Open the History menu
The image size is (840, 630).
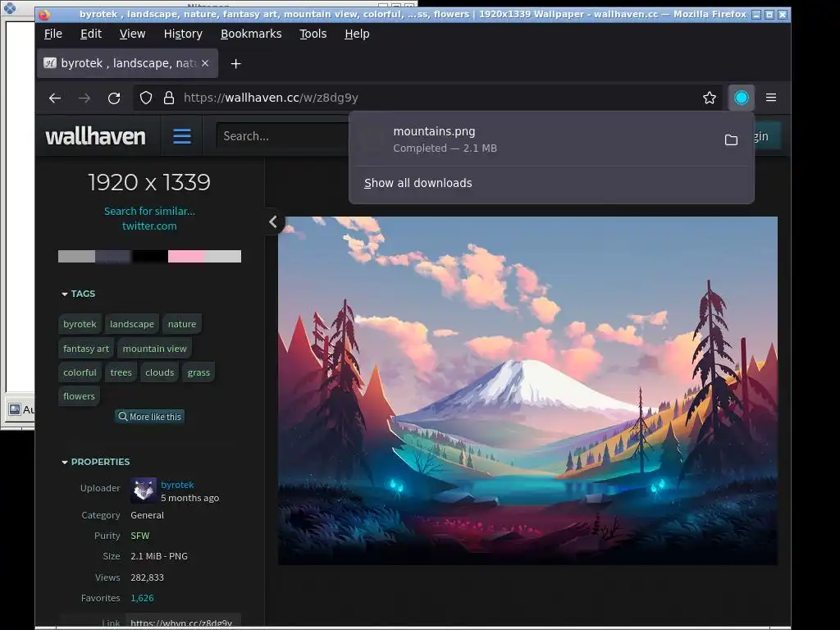point(183,34)
